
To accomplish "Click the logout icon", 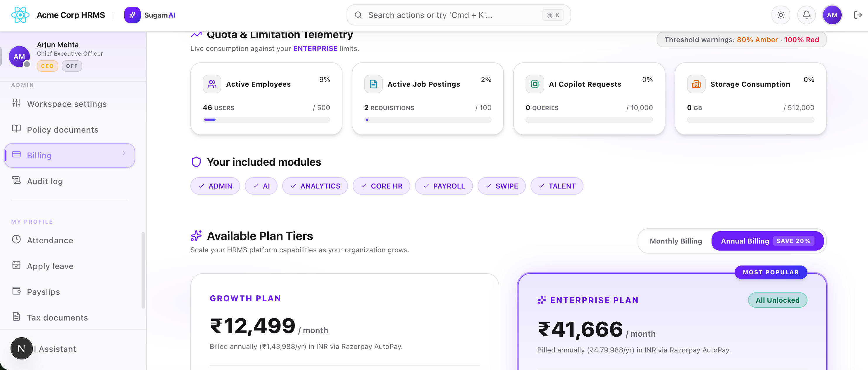I will click(x=858, y=15).
